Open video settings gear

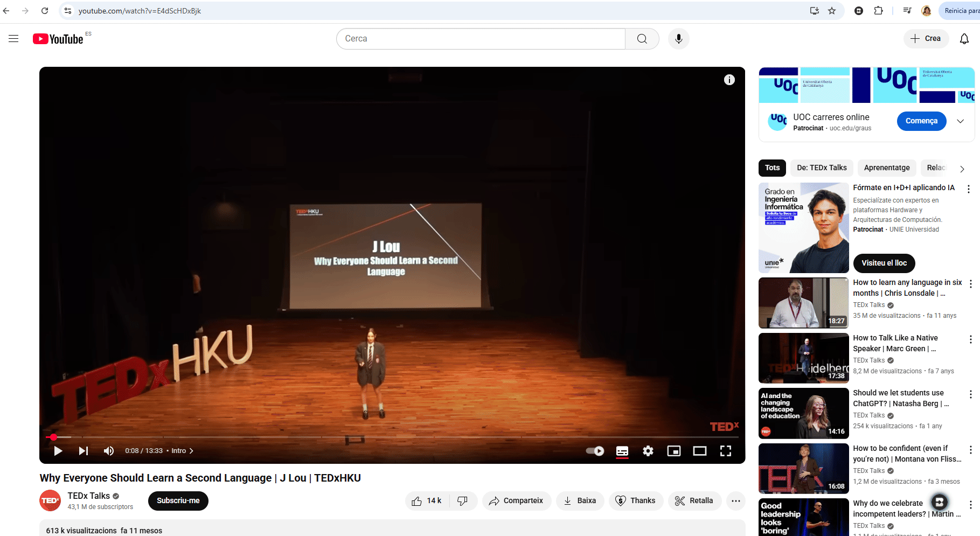(x=648, y=451)
